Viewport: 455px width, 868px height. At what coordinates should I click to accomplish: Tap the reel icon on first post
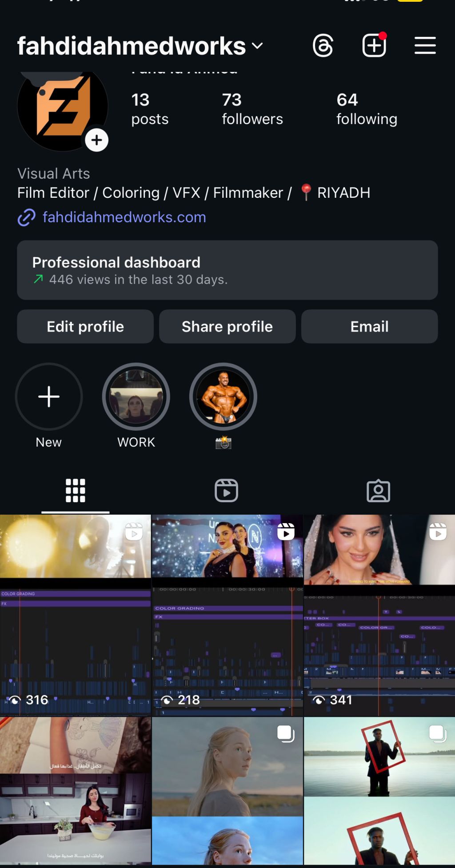(134, 532)
